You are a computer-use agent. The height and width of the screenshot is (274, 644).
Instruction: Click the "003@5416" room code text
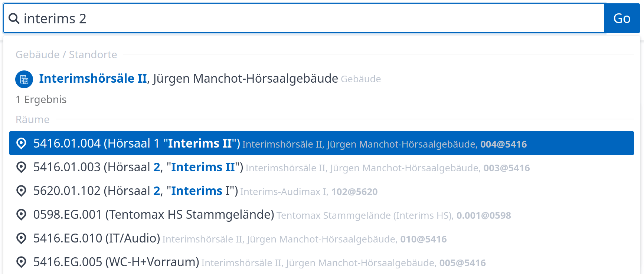pos(507,168)
